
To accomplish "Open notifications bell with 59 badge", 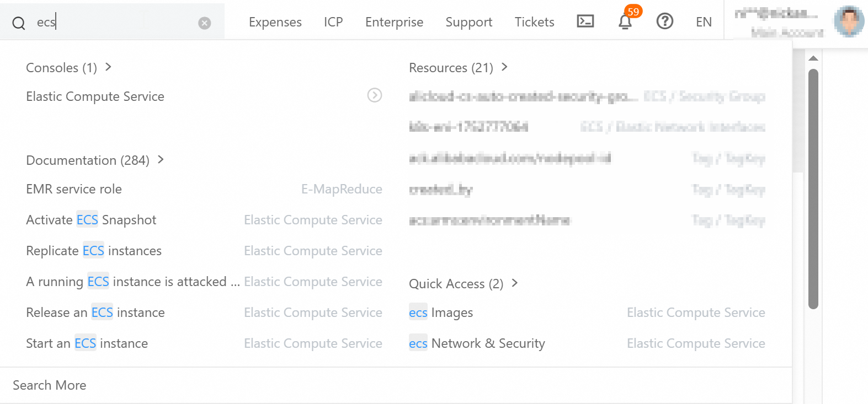I will click(625, 21).
